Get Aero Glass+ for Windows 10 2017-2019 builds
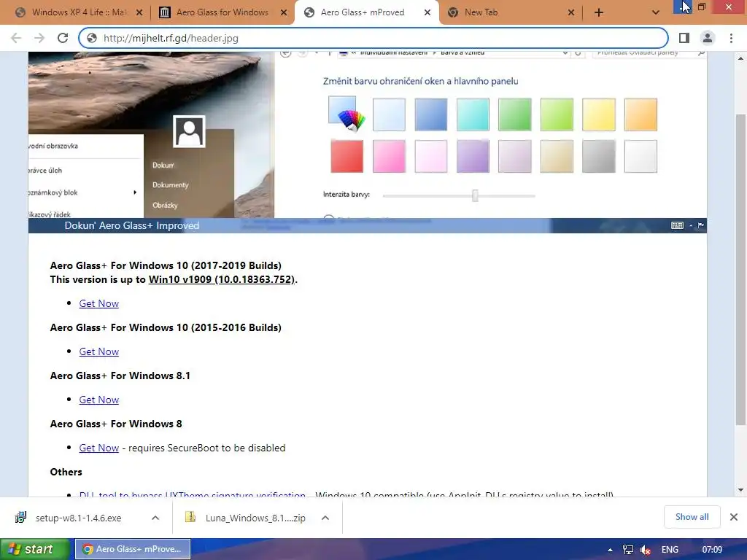 [x=98, y=303]
